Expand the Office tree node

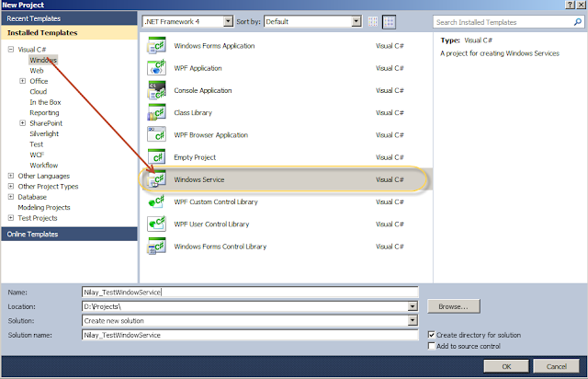(22, 81)
